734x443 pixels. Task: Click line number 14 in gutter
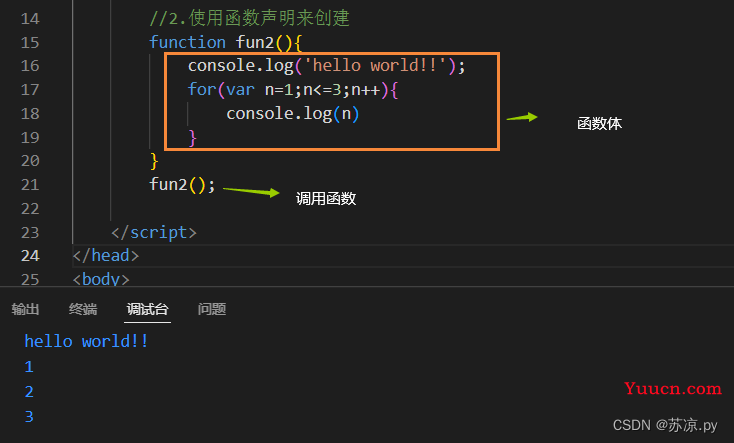[x=30, y=19]
